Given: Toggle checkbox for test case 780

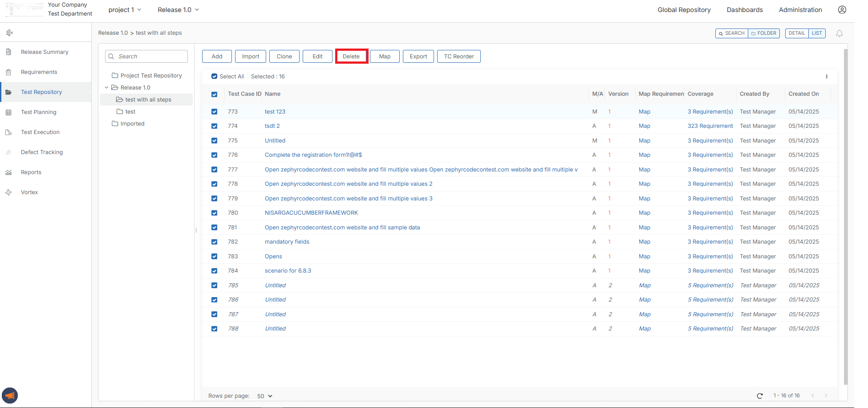Looking at the screenshot, I should [x=214, y=213].
